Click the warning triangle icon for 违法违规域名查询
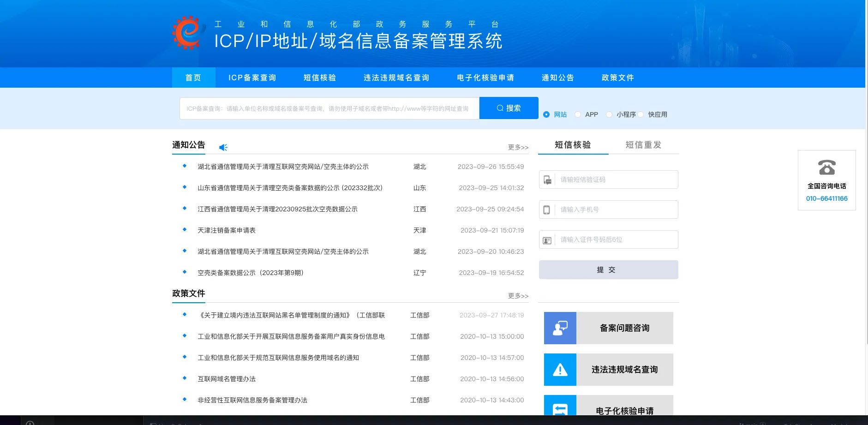Screen dimensions: 868x425 pyautogui.click(x=560, y=369)
